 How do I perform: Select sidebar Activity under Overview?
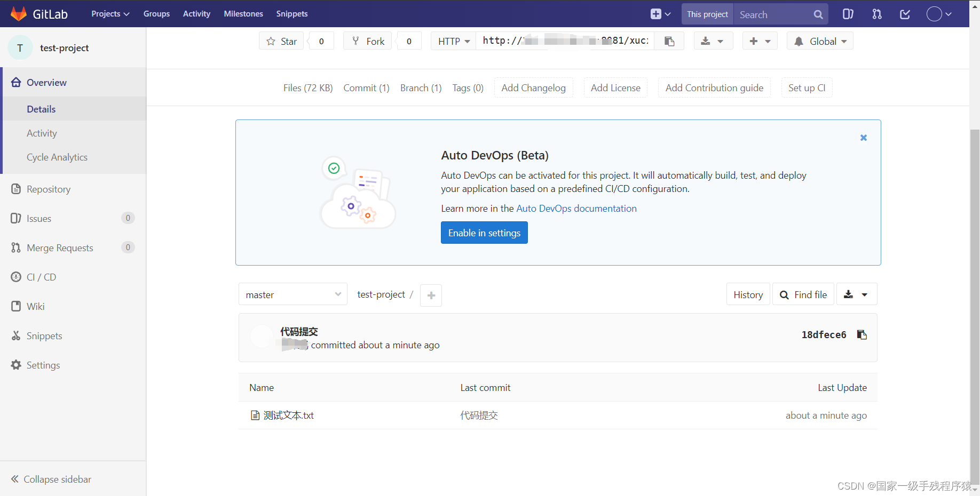(x=74, y=133)
